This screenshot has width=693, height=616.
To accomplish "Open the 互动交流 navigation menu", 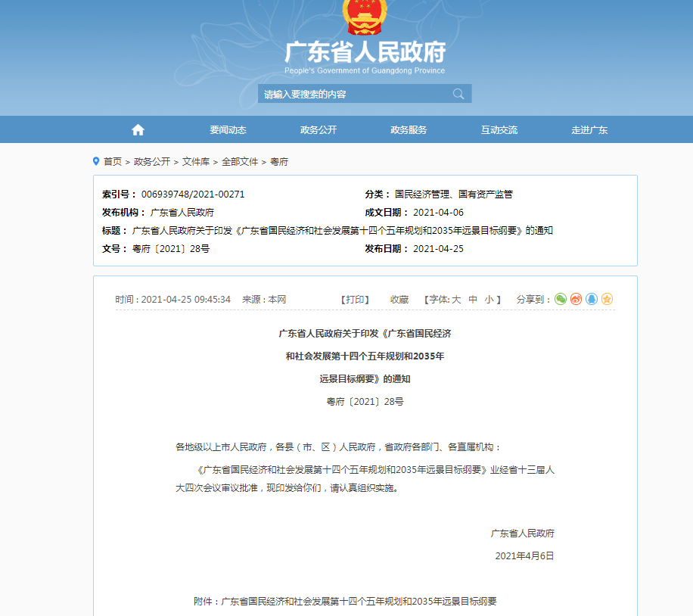I will pyautogui.click(x=499, y=129).
